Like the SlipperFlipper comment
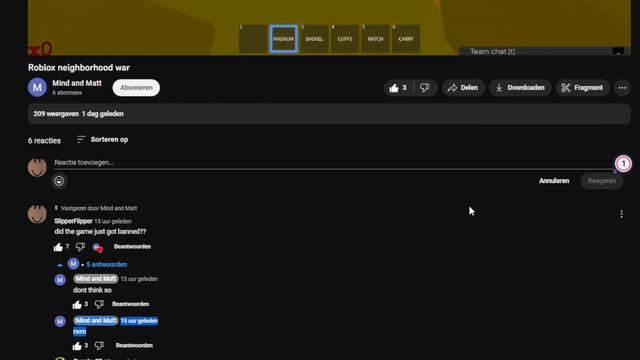 58,247
